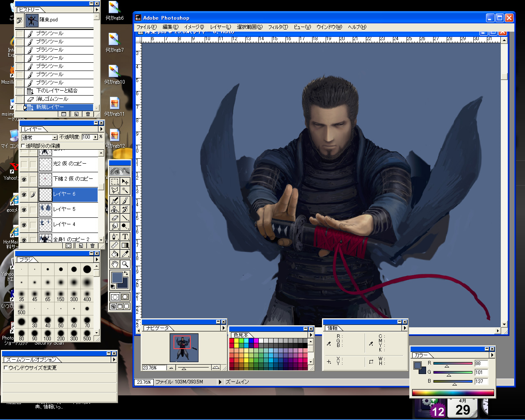Open the ファイル(F) menu

146,27
